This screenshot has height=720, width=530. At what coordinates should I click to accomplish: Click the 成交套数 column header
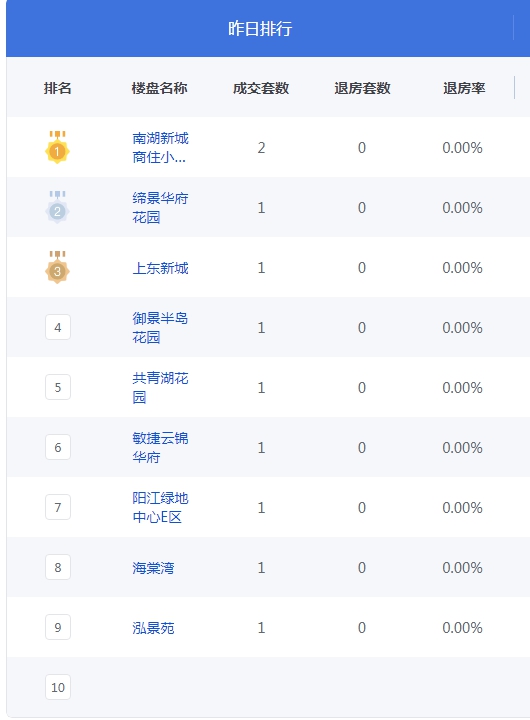(x=261, y=88)
